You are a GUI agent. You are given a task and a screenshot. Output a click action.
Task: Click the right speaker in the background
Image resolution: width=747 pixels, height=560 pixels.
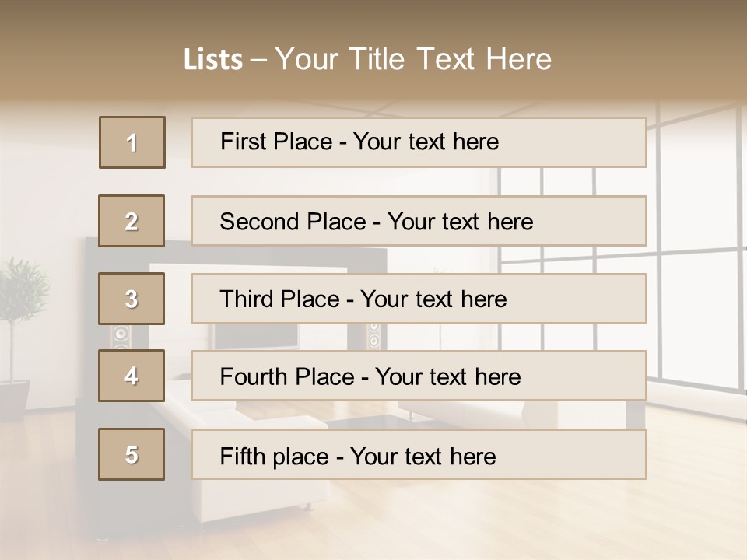(x=374, y=336)
